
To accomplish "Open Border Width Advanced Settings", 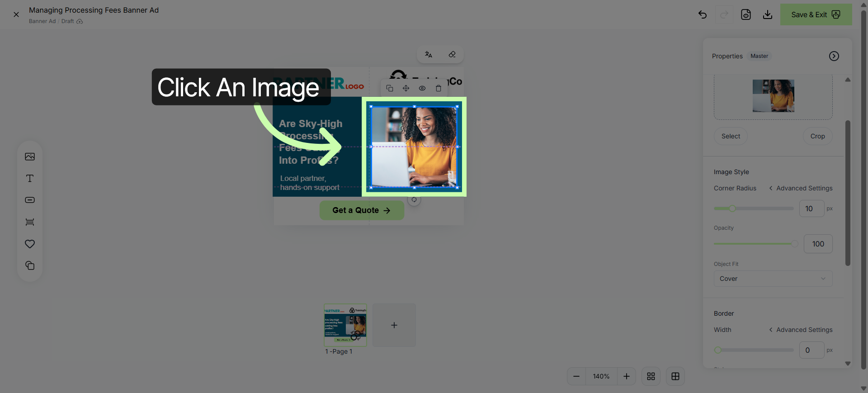I will pyautogui.click(x=801, y=330).
